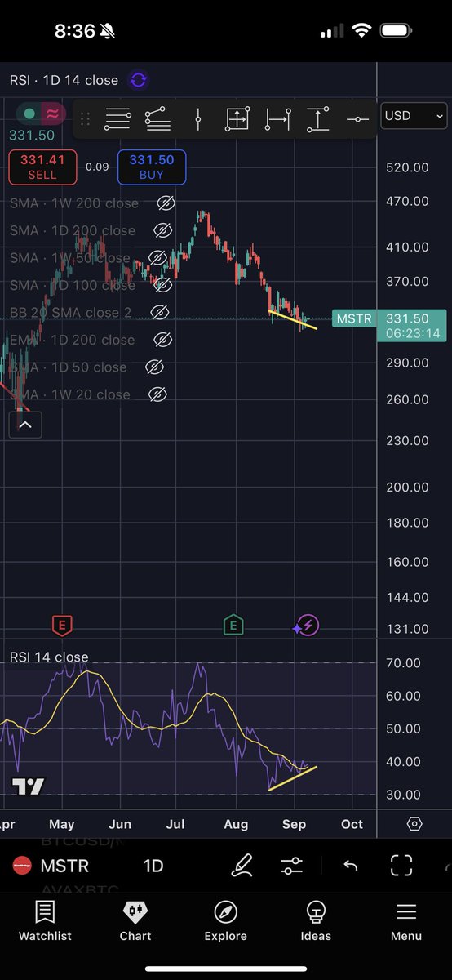Tap the 520.00 price scale label

(407, 167)
